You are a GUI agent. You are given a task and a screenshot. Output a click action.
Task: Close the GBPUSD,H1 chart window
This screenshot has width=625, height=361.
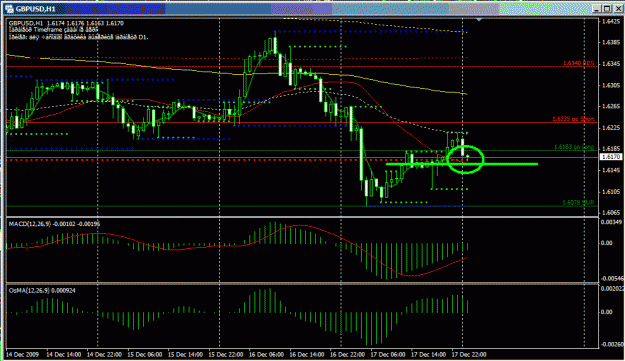point(617,9)
